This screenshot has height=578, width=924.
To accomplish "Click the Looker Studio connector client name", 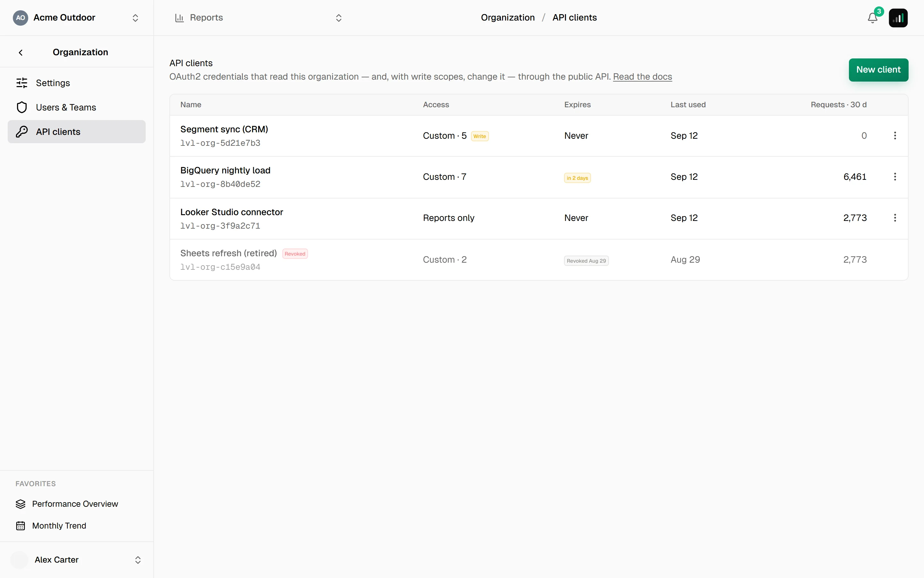I will point(232,212).
